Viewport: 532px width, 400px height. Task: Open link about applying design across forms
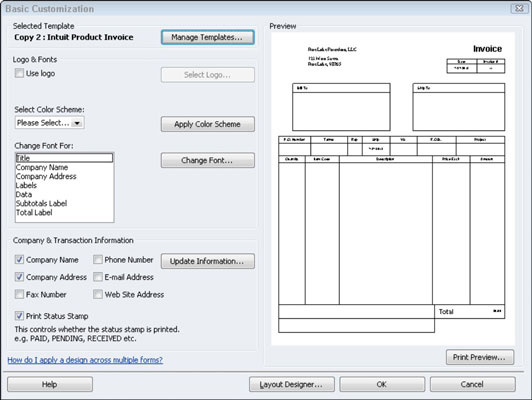point(85,360)
